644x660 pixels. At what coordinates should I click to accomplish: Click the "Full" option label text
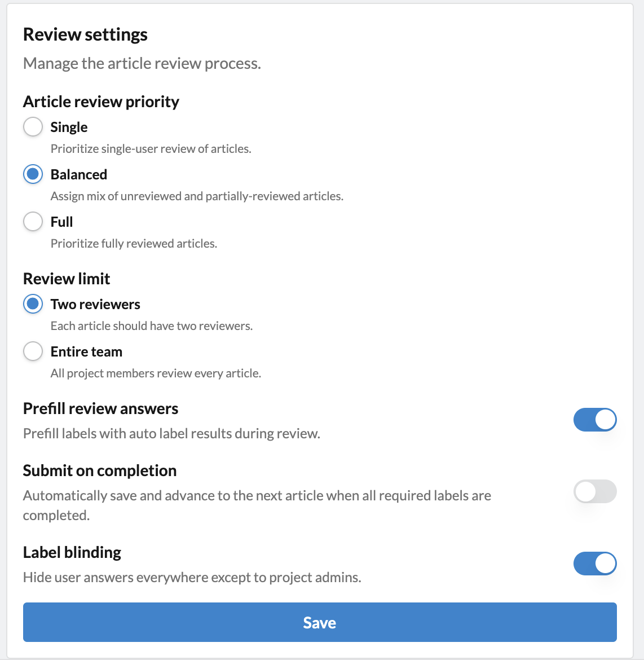(61, 222)
